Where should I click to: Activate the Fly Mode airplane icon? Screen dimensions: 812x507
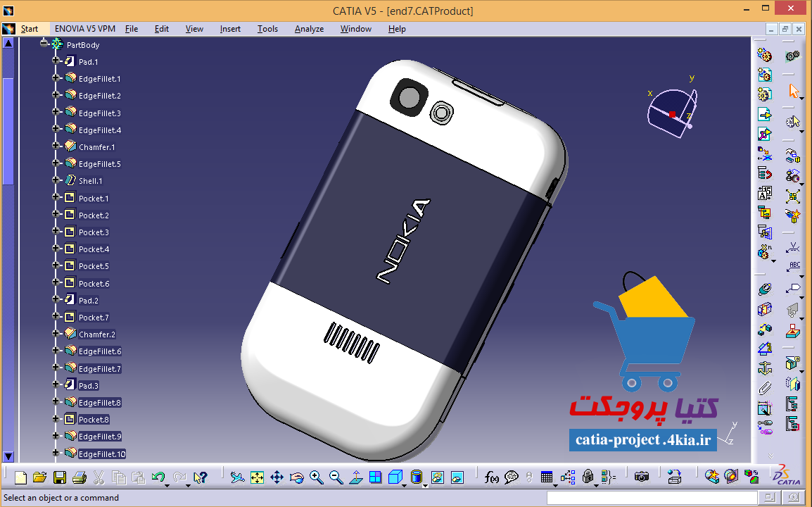237,477
